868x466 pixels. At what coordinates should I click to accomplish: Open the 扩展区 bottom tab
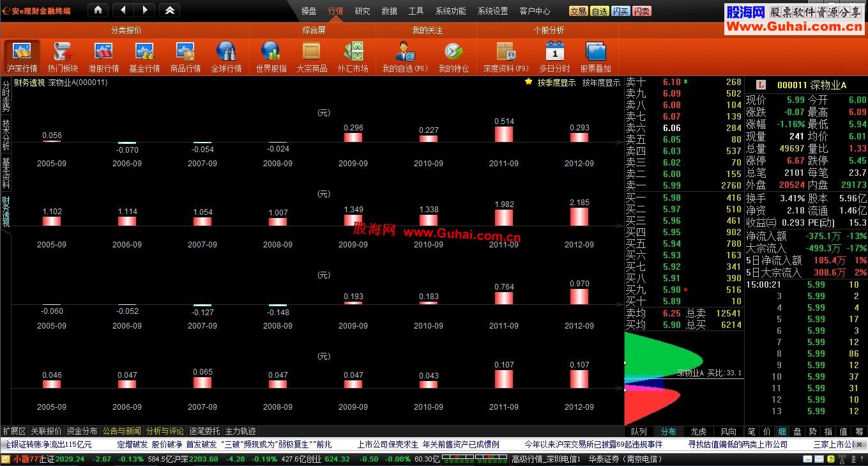14,431
